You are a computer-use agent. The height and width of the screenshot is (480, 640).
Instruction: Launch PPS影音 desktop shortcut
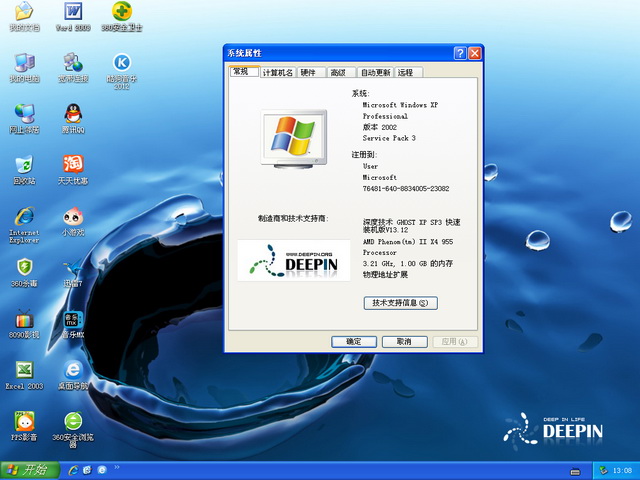coord(24,426)
